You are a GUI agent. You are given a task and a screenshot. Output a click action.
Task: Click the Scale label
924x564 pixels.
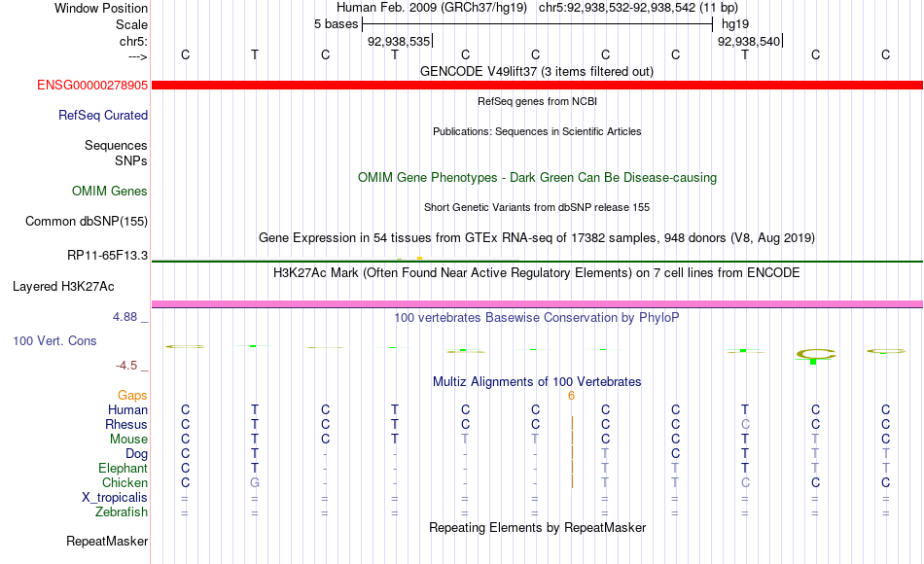click(x=131, y=24)
